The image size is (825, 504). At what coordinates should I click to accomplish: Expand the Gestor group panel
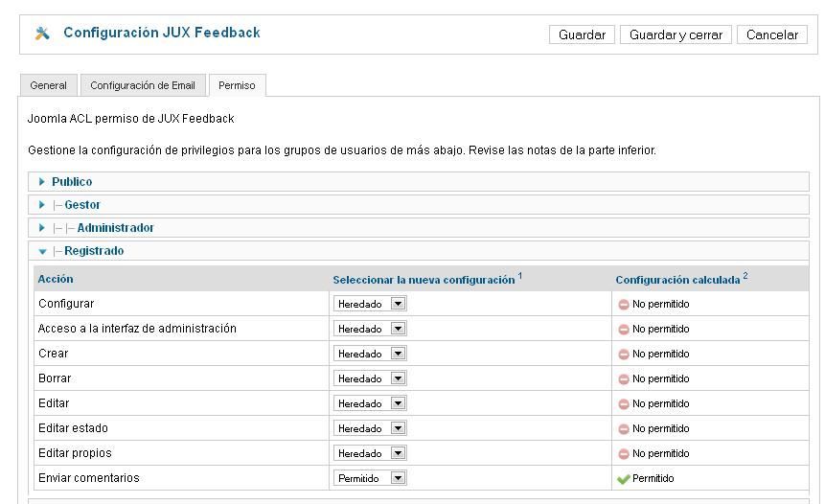point(419,205)
